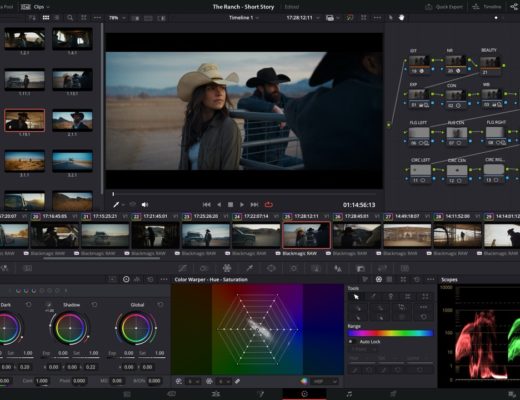This screenshot has width=520, height=400.
Task: Select the CRC LEFT node
Action: 420,174
